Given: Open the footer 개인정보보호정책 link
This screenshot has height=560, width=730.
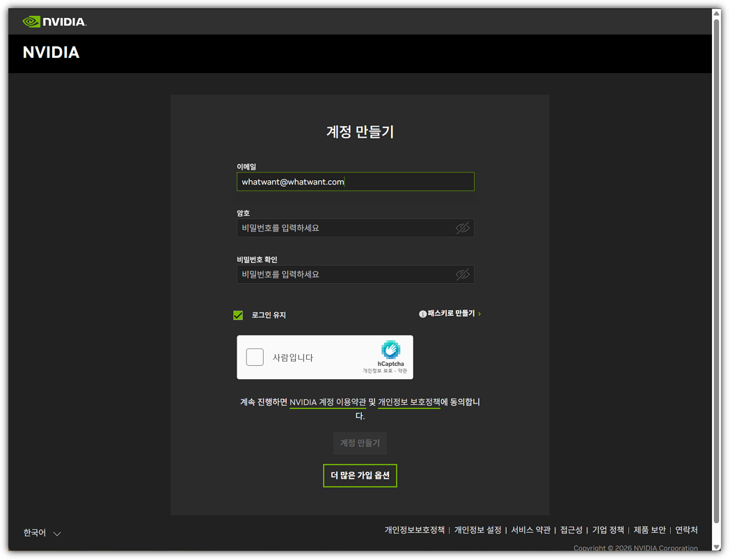Looking at the screenshot, I should coord(414,530).
